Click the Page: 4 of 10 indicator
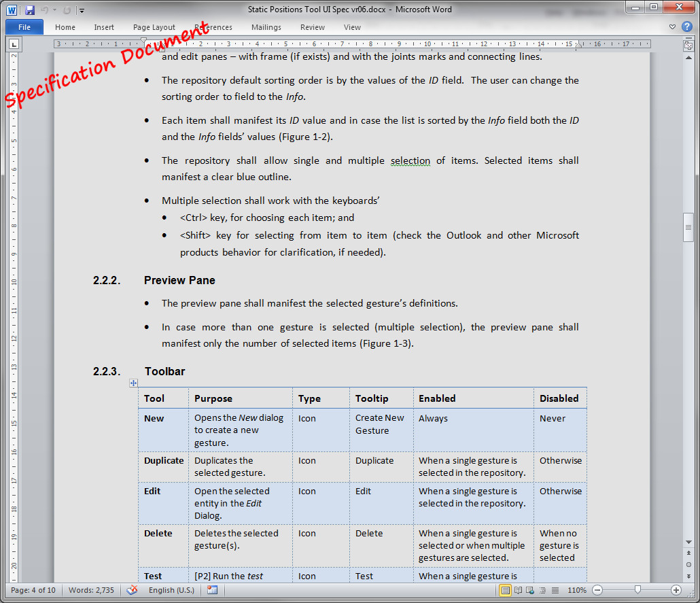Viewport: 700px width, 603px height. [x=33, y=590]
